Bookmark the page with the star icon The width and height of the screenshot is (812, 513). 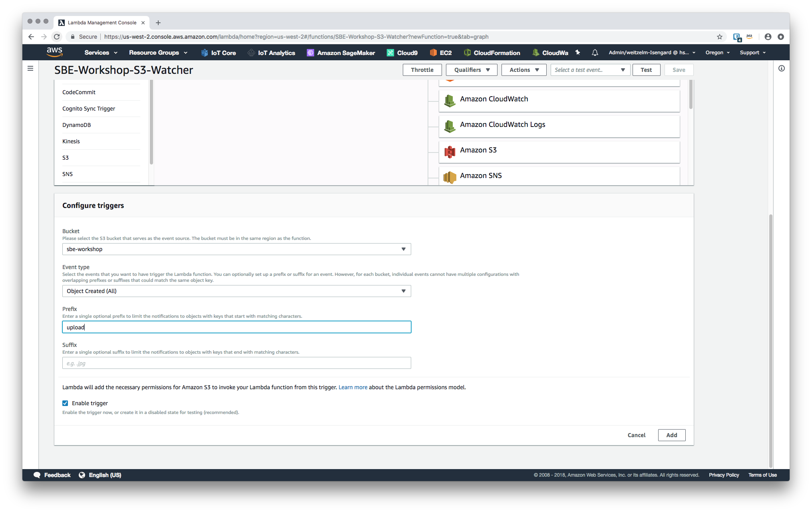pos(720,37)
